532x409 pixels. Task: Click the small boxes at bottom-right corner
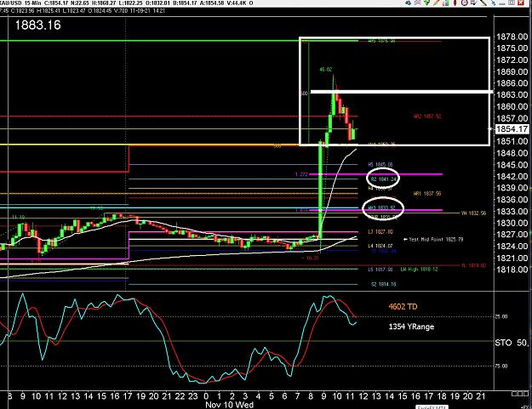click(519, 394)
